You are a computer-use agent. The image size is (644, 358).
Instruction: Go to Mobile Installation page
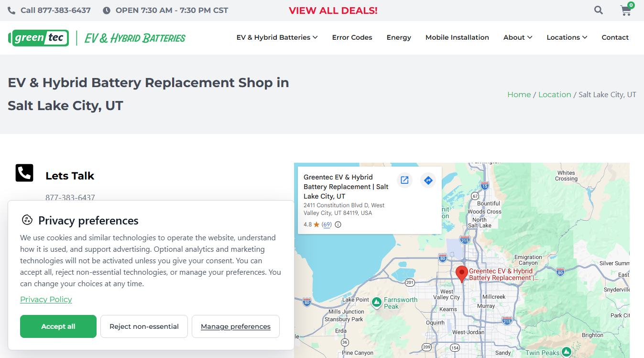pyautogui.click(x=457, y=37)
